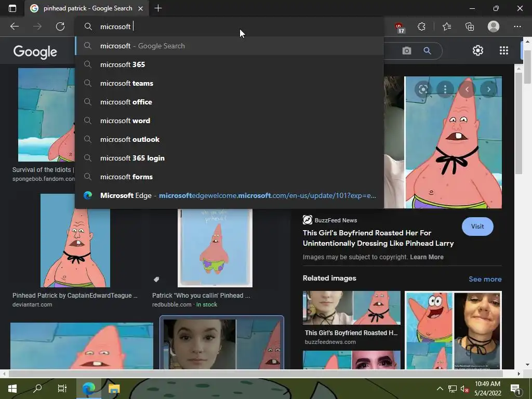The image size is (532, 399).
Task: Click the taskbar clock showing 10:49 AM
Action: click(x=487, y=389)
